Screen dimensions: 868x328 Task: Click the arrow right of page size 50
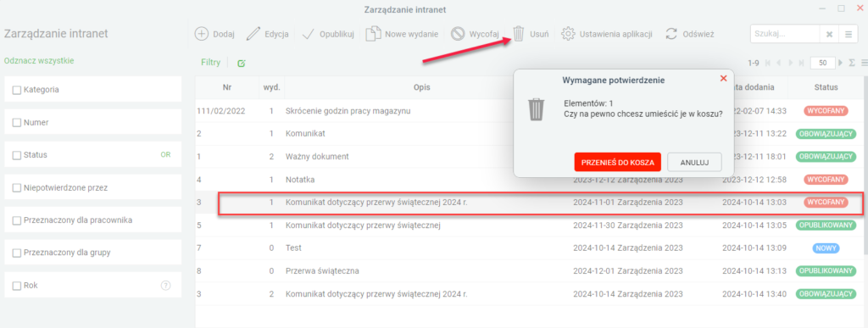pos(841,63)
